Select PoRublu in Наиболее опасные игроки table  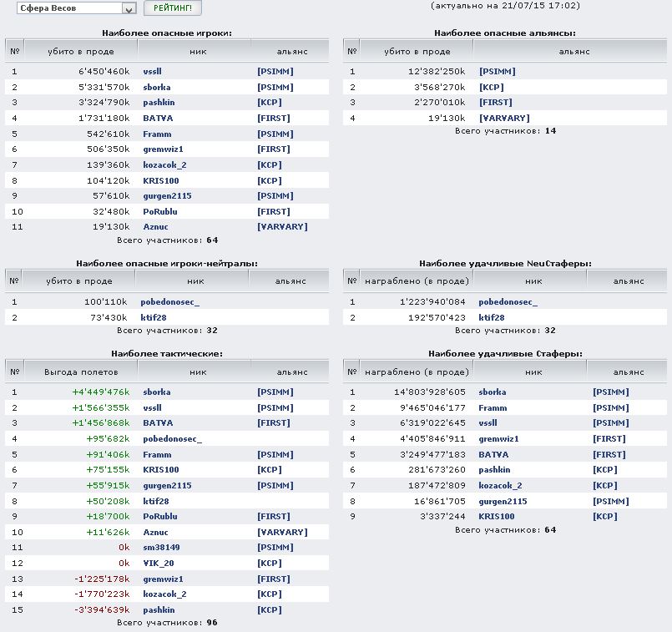click(x=159, y=212)
